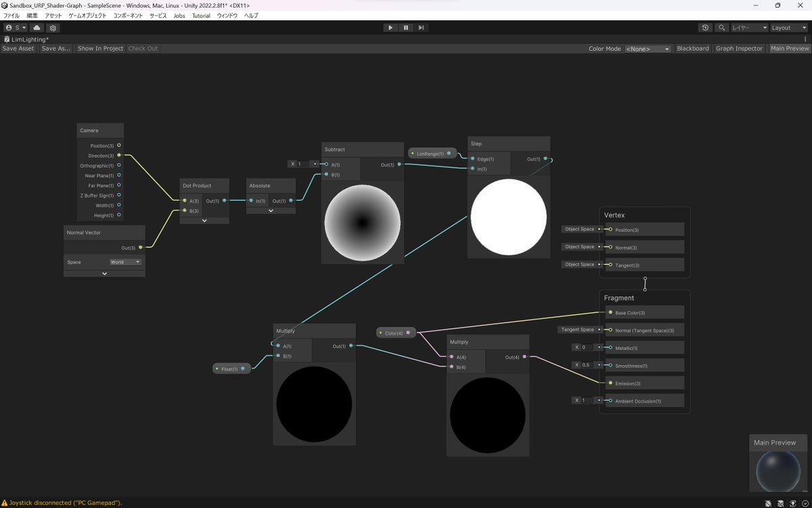
Task: Toggle the Graph Inspector panel
Action: (x=739, y=48)
